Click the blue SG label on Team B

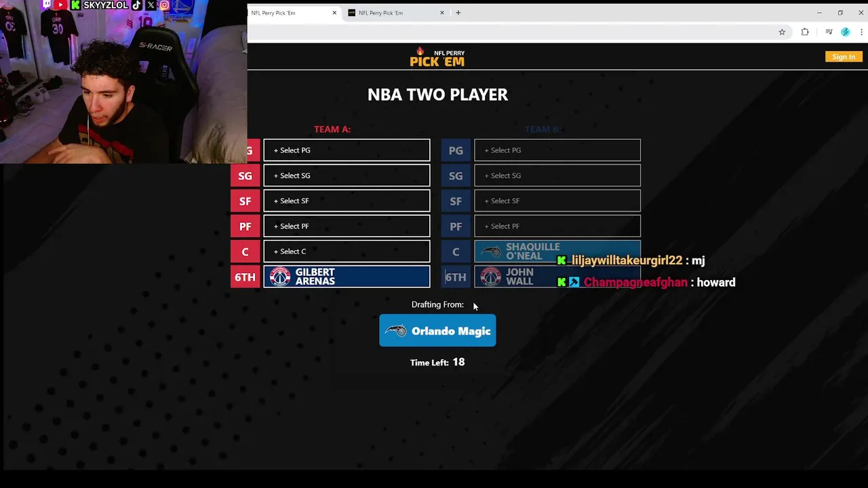coord(456,176)
